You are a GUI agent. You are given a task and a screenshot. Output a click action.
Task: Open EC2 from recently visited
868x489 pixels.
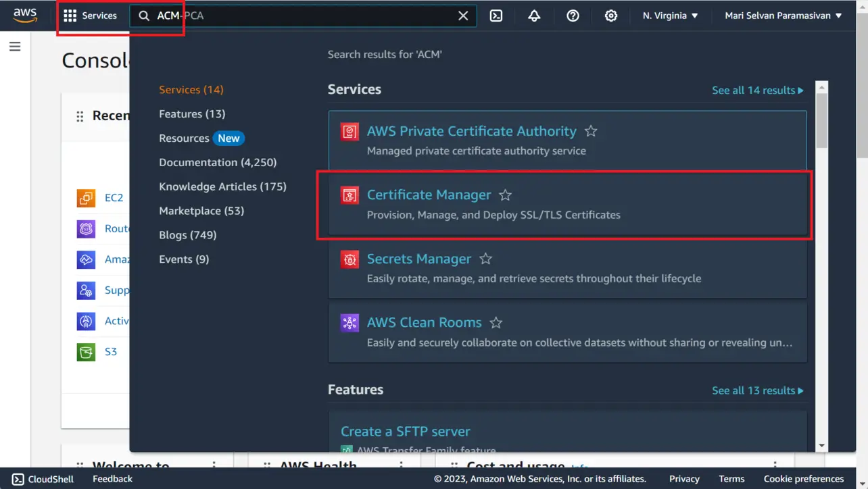tap(114, 198)
